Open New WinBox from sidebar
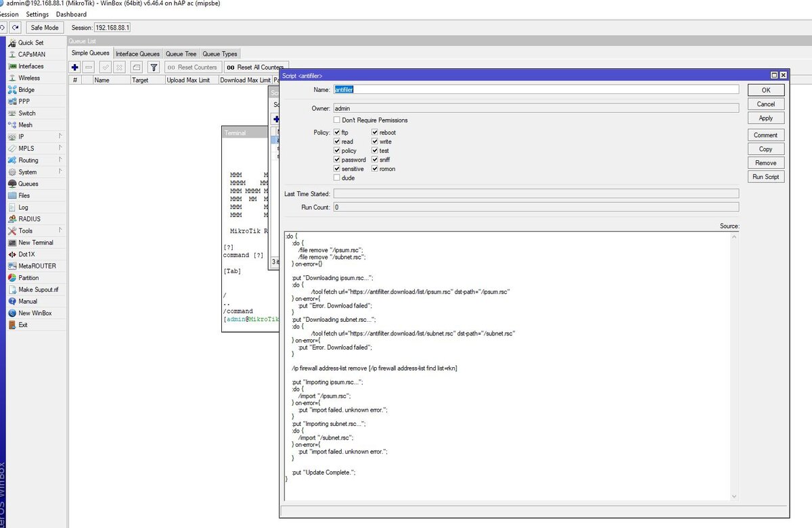Image resolution: width=812 pixels, height=528 pixels. pos(35,313)
